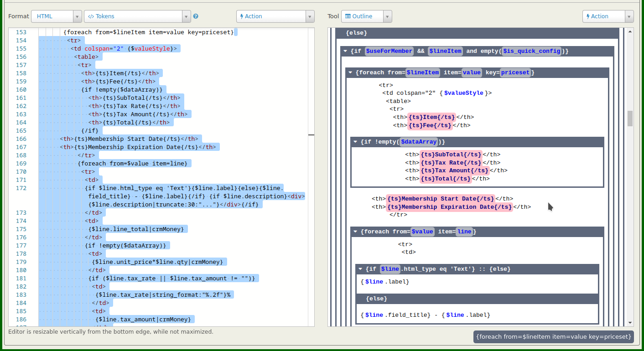Open the Tokens dropdown

click(x=137, y=16)
